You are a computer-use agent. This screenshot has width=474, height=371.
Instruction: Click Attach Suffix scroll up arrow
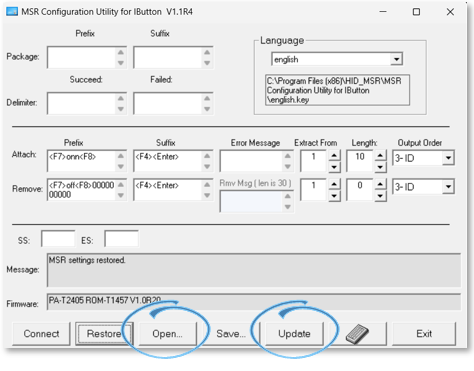pos(207,156)
